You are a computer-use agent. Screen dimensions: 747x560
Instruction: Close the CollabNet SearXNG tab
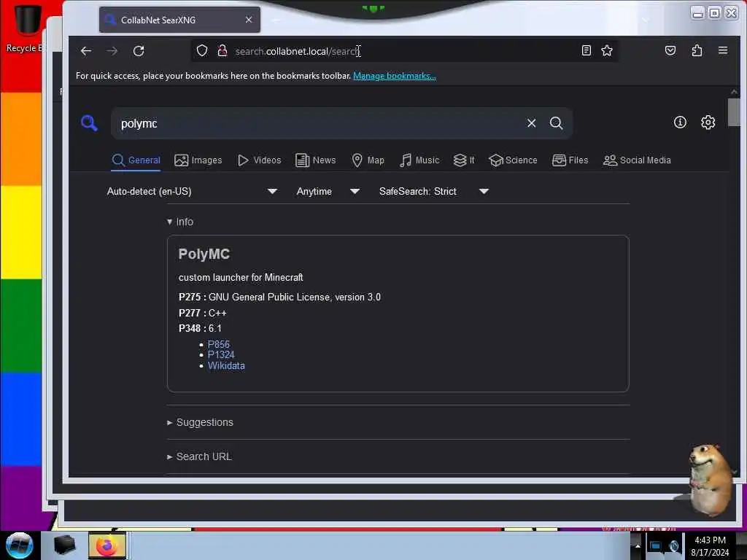pyautogui.click(x=249, y=20)
